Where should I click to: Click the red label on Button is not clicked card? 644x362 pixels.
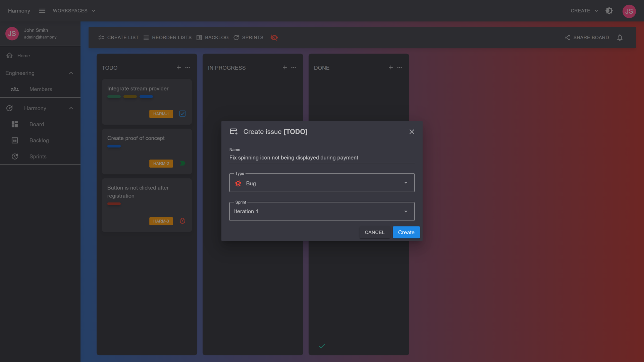tap(114, 204)
